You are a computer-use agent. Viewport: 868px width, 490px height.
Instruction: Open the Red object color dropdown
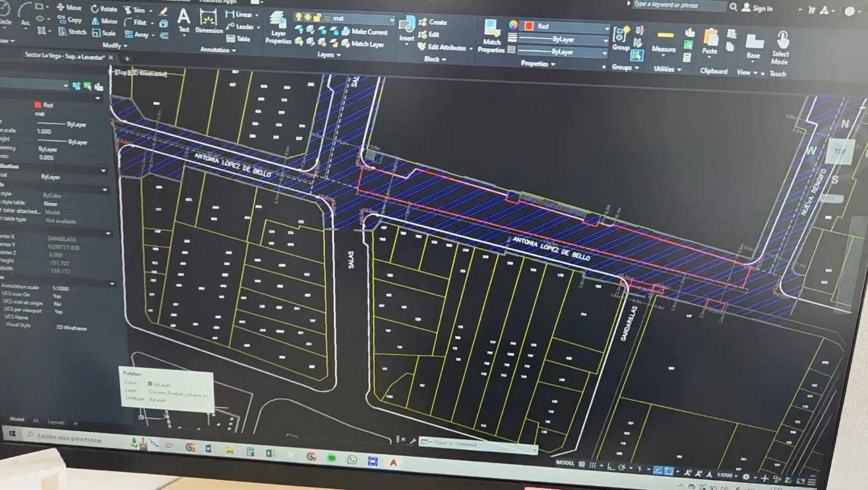coord(605,28)
